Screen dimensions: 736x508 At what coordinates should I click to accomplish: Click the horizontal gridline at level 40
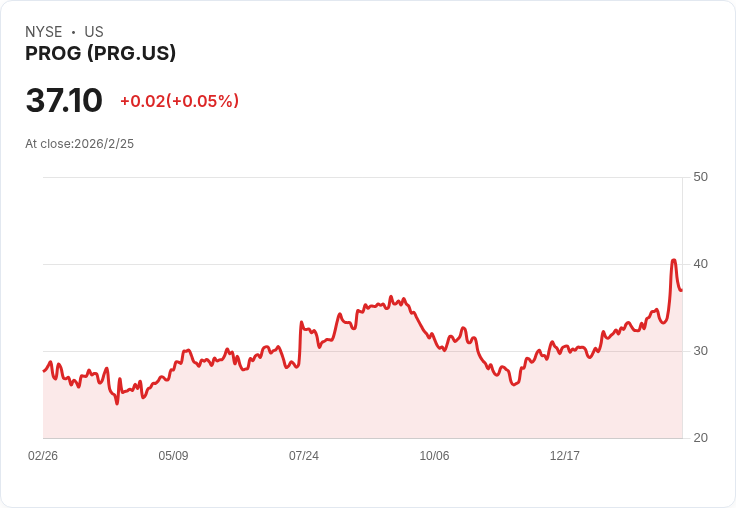pyautogui.click(x=360, y=264)
